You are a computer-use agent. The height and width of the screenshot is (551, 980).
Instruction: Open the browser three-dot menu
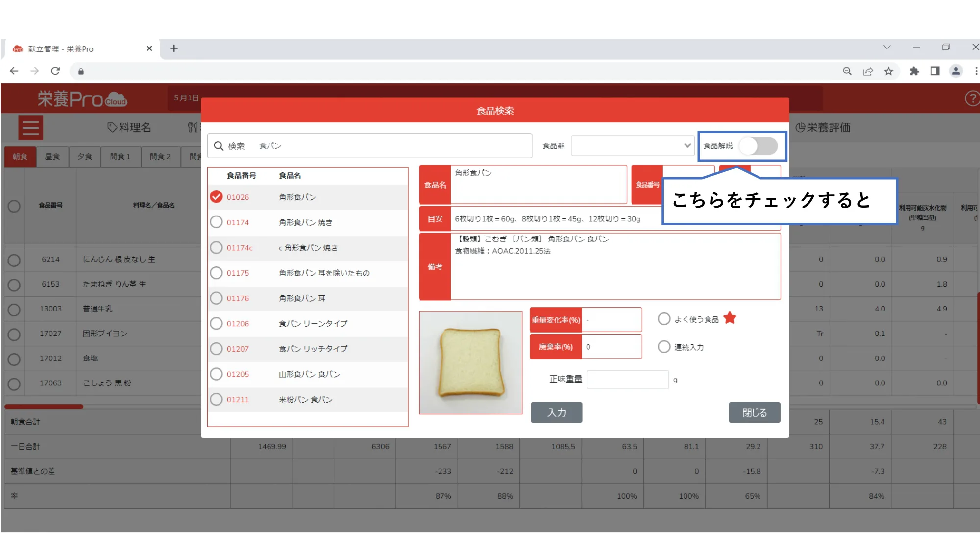pos(976,72)
